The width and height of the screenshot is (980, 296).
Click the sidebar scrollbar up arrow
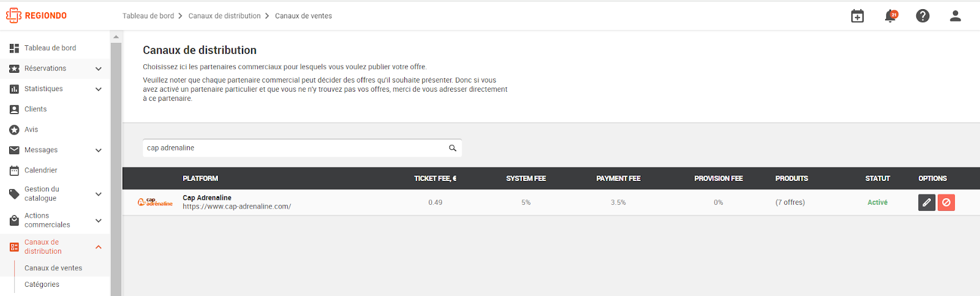(x=116, y=37)
